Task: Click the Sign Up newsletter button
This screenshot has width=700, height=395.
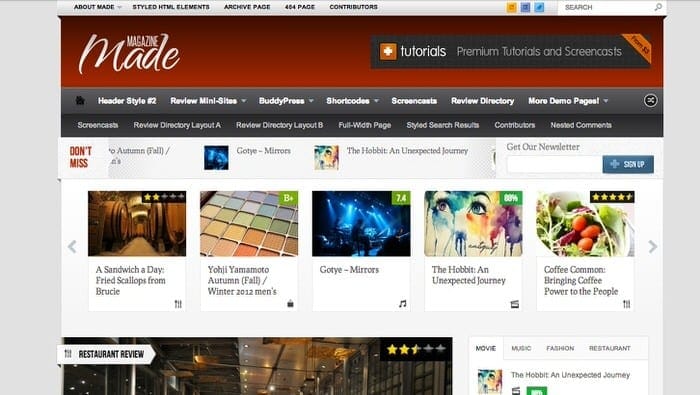Action: click(628, 164)
